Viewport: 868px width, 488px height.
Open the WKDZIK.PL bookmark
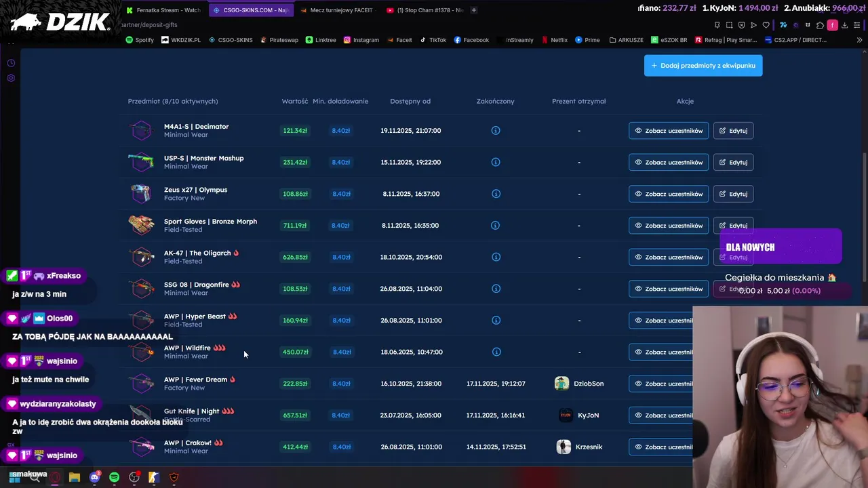(x=180, y=40)
